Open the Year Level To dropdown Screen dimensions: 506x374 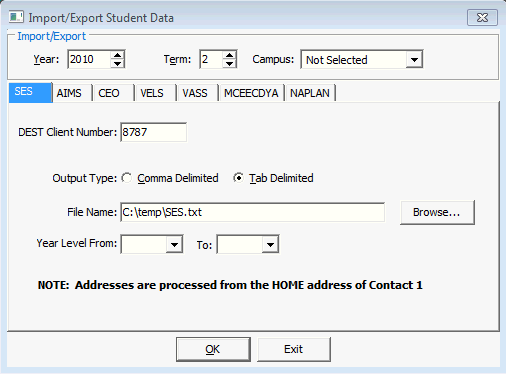tap(248, 245)
